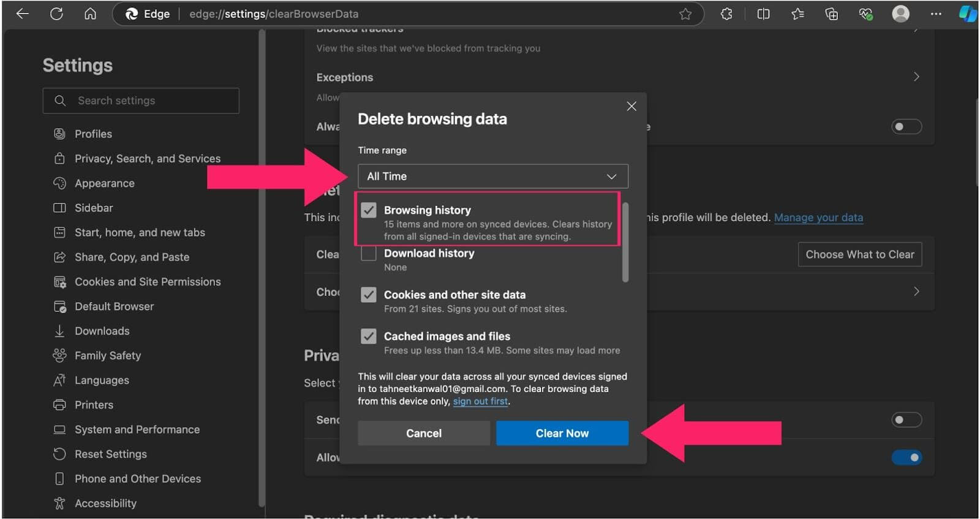The image size is (980, 519).
Task: Close the Delete browsing data dialog
Action: click(631, 106)
